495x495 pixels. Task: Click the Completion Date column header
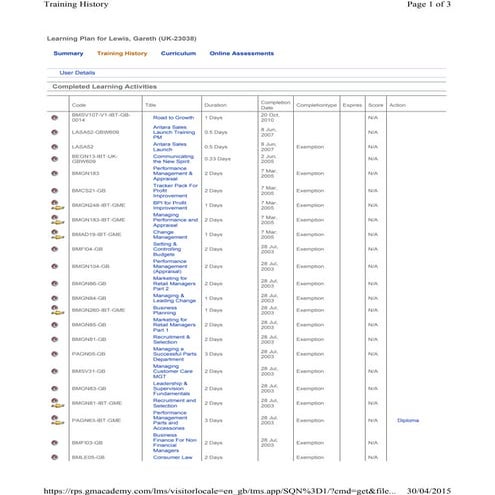click(x=275, y=105)
